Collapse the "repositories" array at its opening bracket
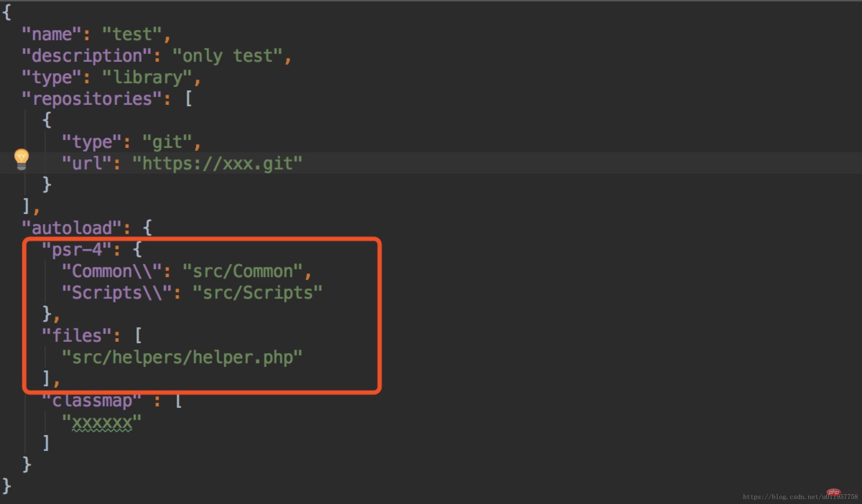Viewport: 862px width, 504px height. [x=189, y=99]
